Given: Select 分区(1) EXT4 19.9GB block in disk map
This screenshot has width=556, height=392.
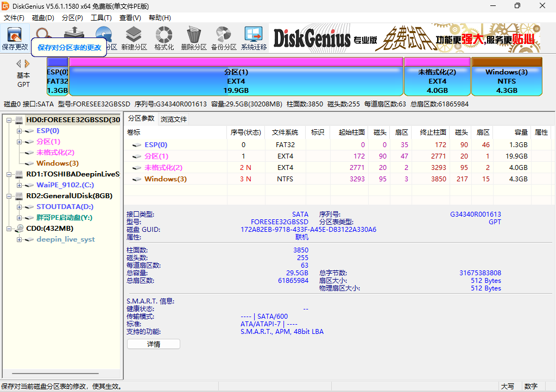Looking at the screenshot, I should (x=236, y=77).
